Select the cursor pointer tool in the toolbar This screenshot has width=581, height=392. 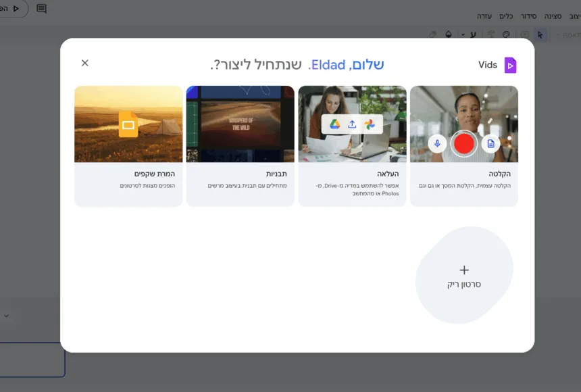pos(540,35)
